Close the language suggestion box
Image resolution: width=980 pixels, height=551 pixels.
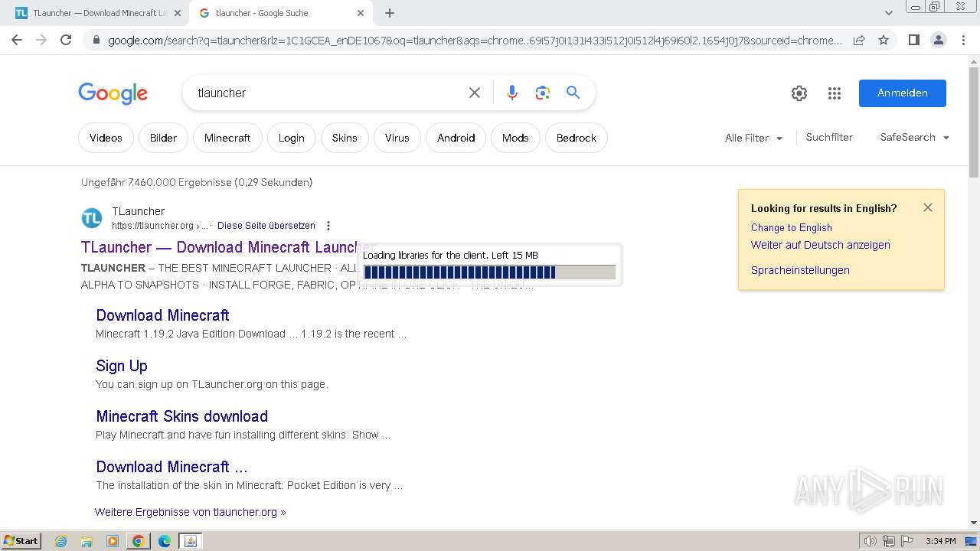(928, 207)
